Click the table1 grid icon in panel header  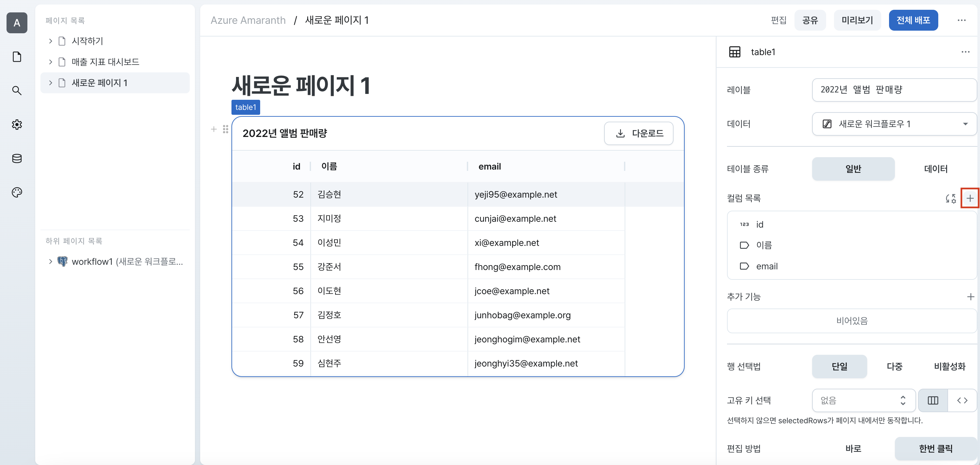point(735,52)
